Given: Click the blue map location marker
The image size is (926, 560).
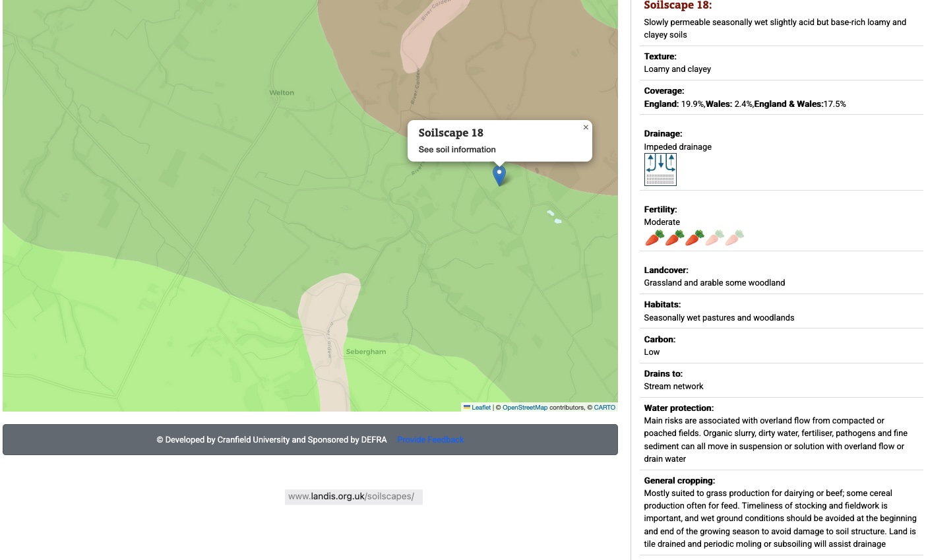Looking at the screenshot, I should pos(499,175).
